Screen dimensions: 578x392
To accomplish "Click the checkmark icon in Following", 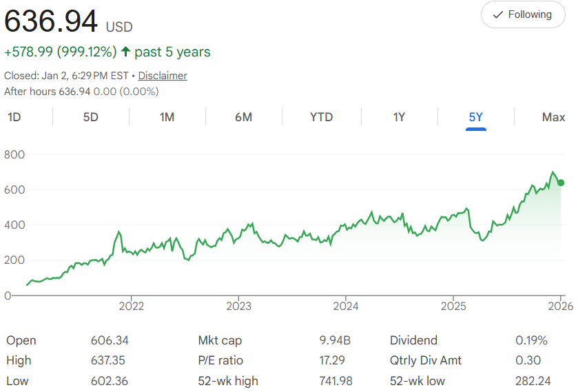I will coord(498,14).
